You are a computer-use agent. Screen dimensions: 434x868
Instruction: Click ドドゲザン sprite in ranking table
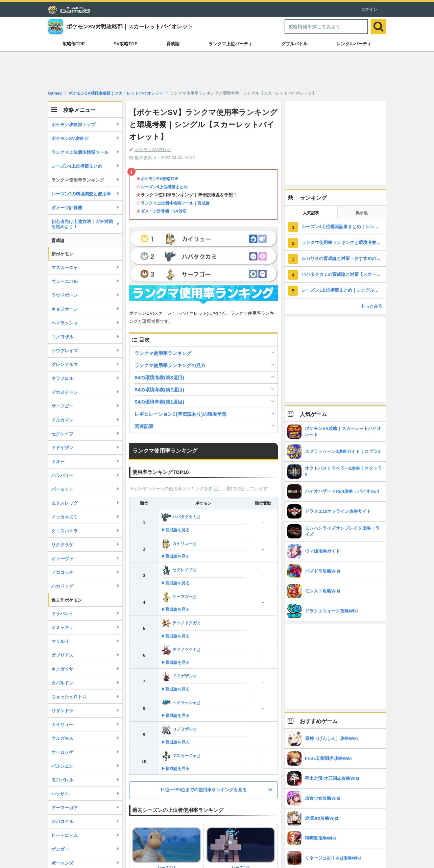[x=166, y=676]
